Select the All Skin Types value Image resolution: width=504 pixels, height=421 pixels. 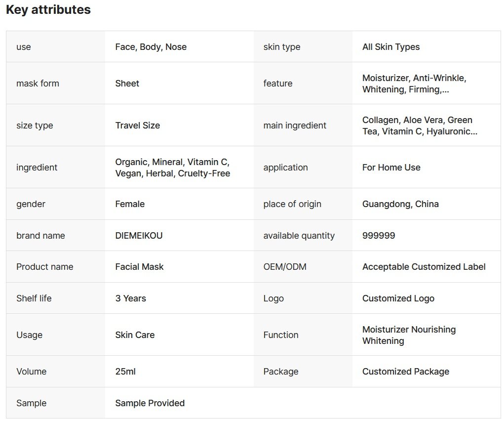pyautogui.click(x=391, y=47)
